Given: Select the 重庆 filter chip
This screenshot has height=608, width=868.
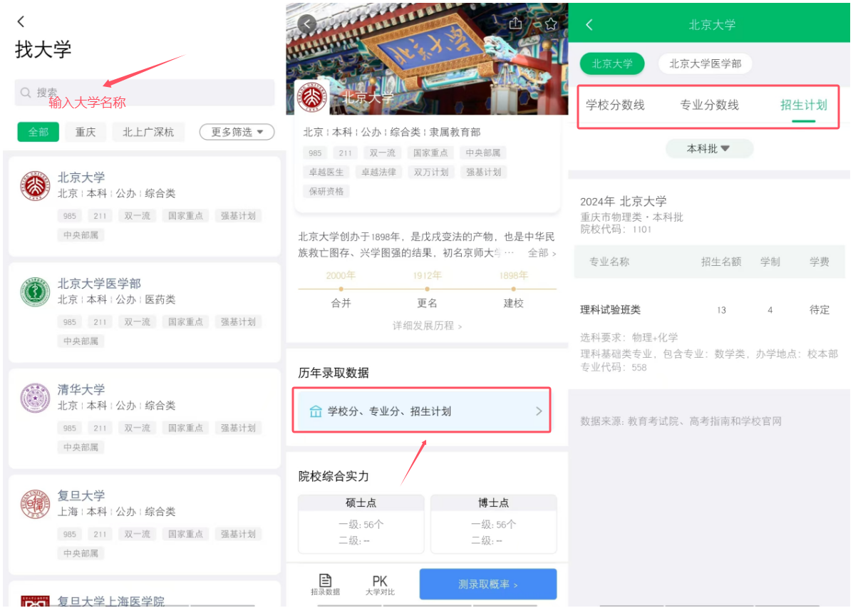Looking at the screenshot, I should [85, 132].
